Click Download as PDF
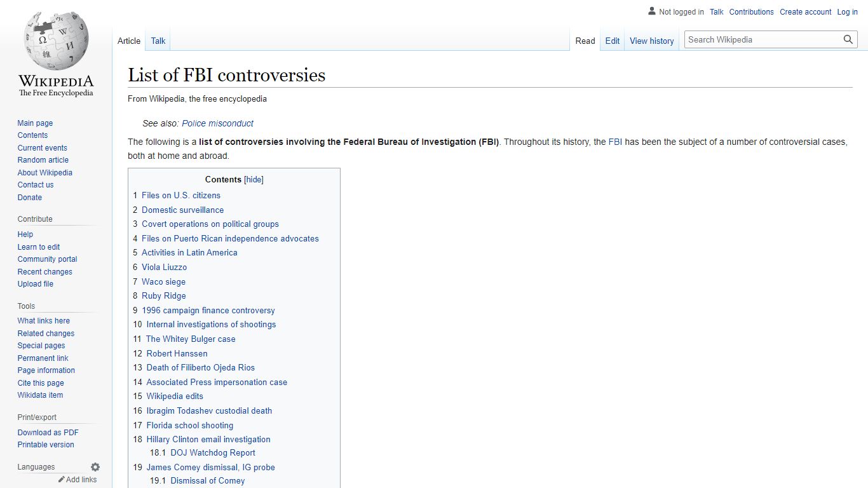Viewport: 868px width, 488px height. click(48, 433)
